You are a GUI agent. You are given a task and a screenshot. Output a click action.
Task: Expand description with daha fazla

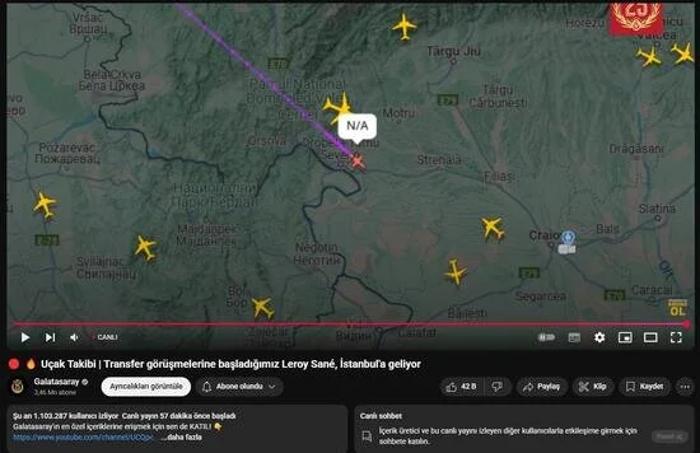pos(181,437)
